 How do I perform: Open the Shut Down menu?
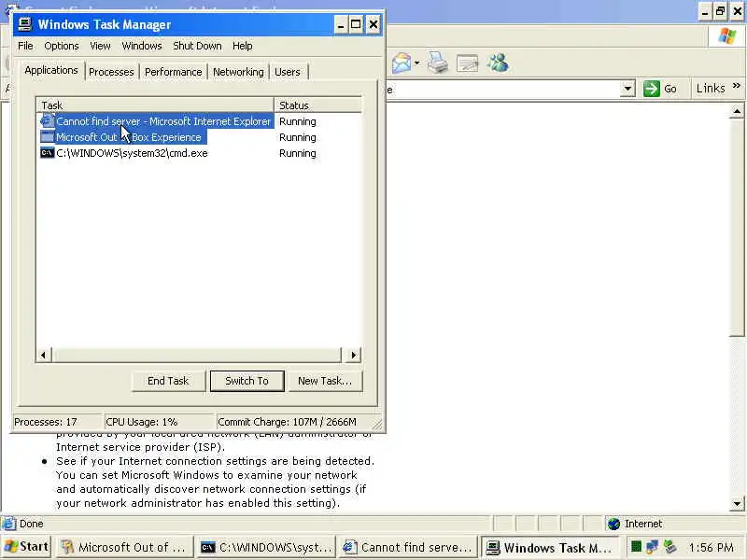click(197, 46)
